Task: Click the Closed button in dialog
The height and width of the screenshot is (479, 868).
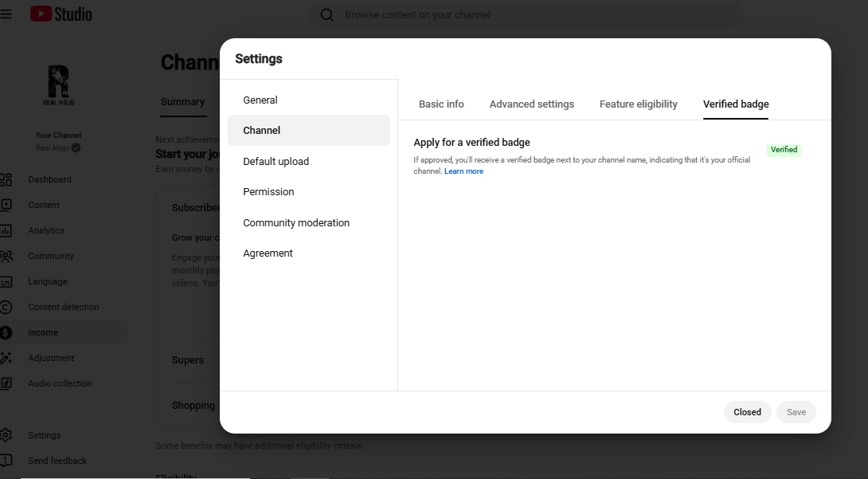Action: (x=747, y=412)
